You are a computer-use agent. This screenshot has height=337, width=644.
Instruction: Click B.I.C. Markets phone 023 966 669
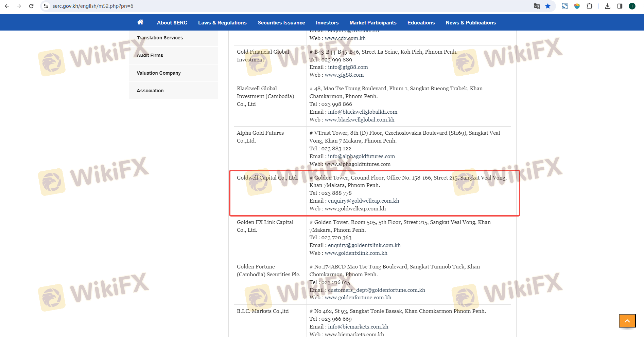point(336,319)
